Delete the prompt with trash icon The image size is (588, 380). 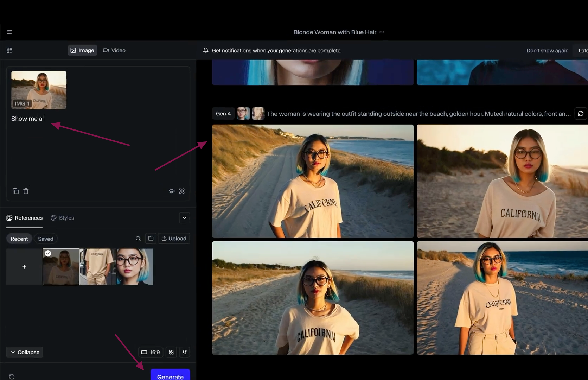26,191
